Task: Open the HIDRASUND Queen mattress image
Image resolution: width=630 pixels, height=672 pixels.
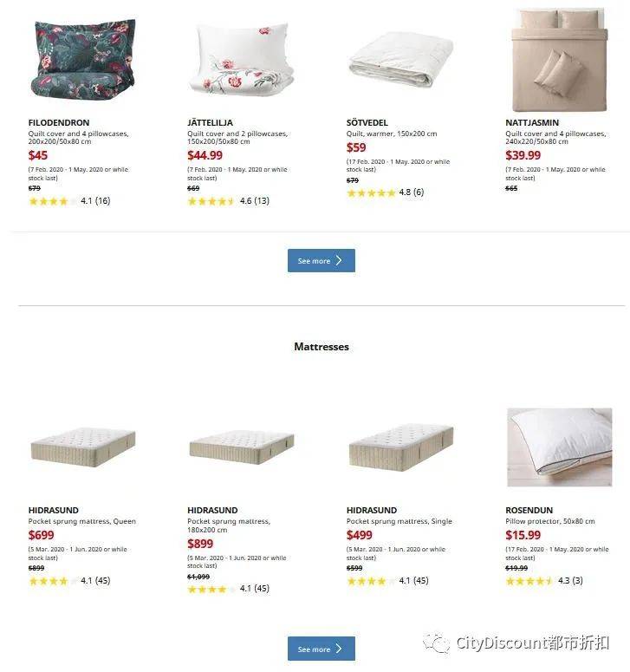Action: click(83, 447)
